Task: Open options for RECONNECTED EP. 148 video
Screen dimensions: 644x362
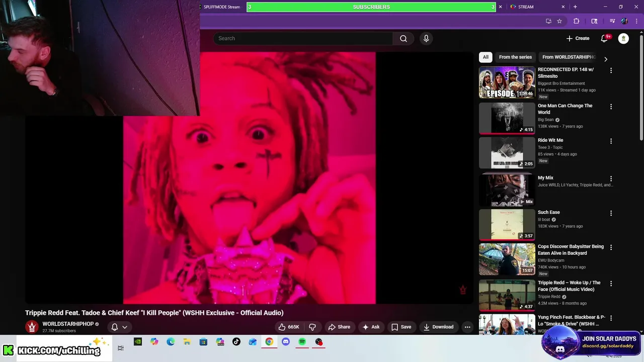Action: coord(611,70)
